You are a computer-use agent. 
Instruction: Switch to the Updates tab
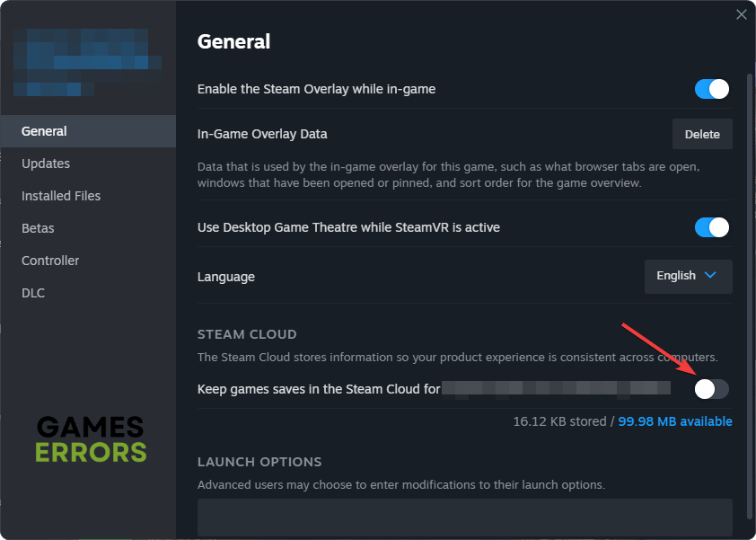pos(46,164)
